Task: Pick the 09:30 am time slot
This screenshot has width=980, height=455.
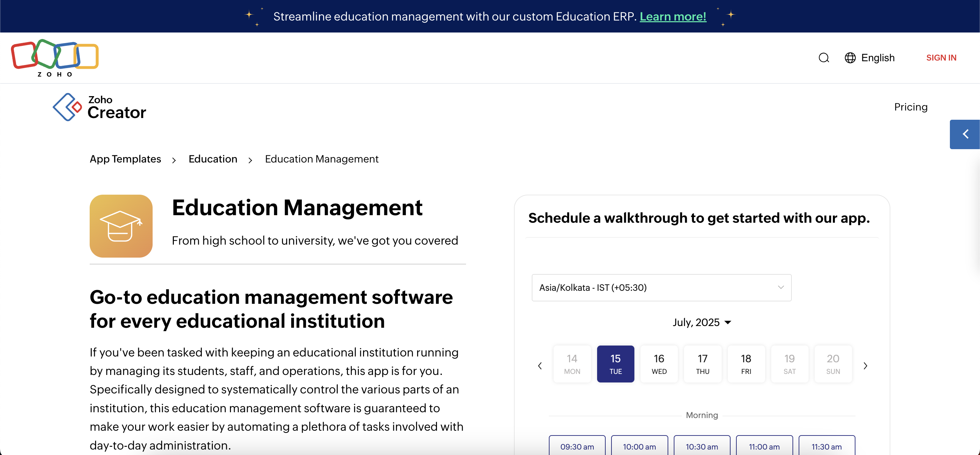Action: click(577, 446)
